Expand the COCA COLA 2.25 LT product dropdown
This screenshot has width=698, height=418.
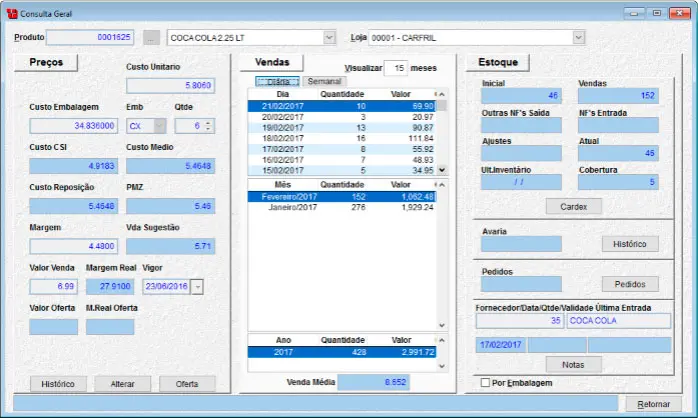[x=329, y=38]
